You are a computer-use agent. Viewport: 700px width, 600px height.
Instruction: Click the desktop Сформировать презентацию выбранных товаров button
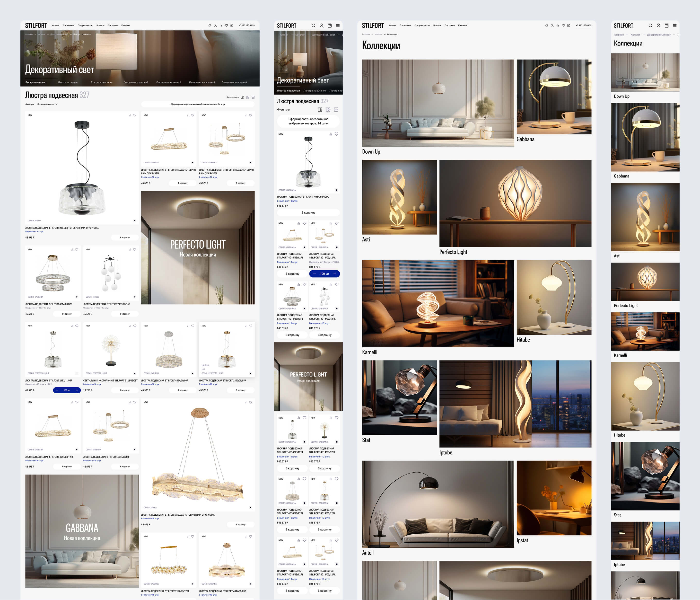tap(198, 104)
